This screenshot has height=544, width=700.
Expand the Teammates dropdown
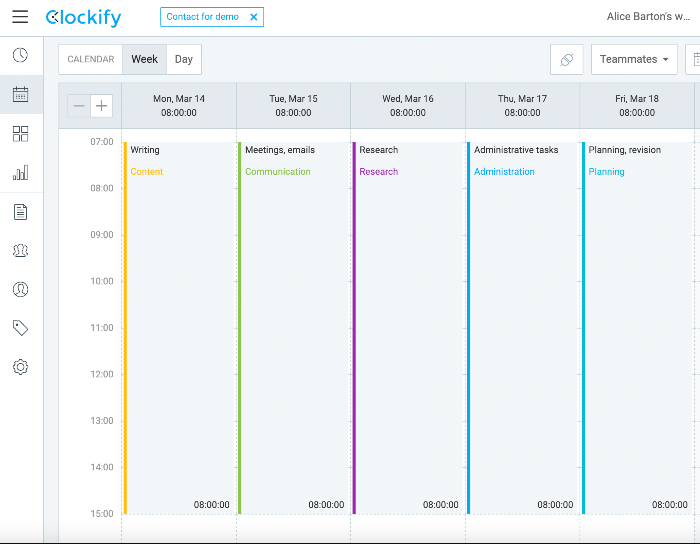(x=634, y=59)
